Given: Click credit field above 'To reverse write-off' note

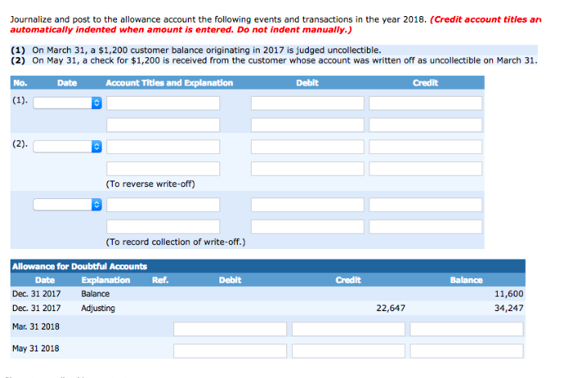Looking at the screenshot, I should click(x=426, y=168).
